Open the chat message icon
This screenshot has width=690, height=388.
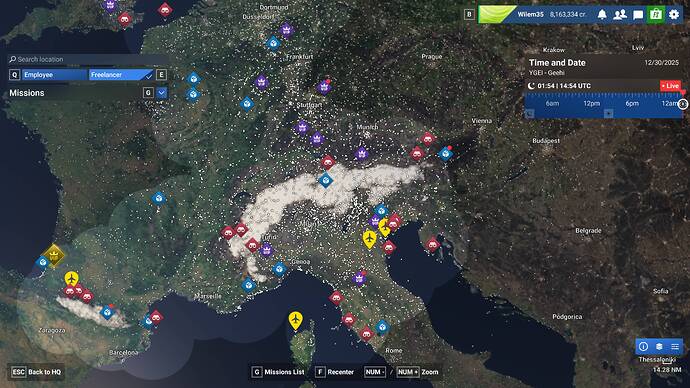click(x=638, y=15)
